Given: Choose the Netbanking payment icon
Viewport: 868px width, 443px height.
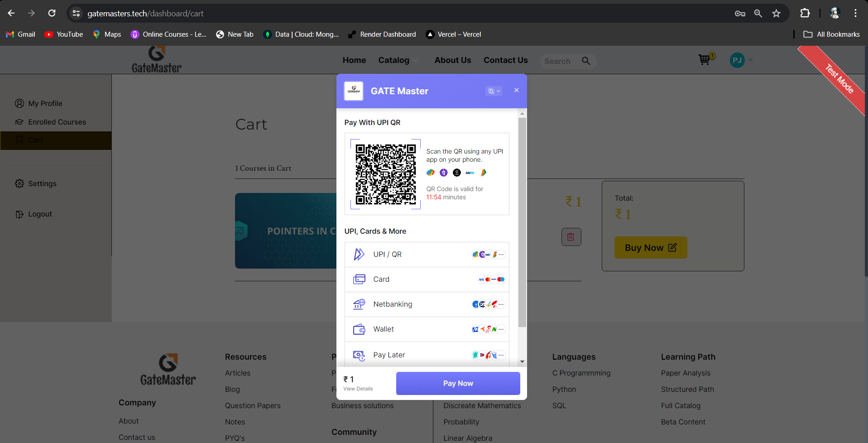Looking at the screenshot, I should click(x=359, y=304).
